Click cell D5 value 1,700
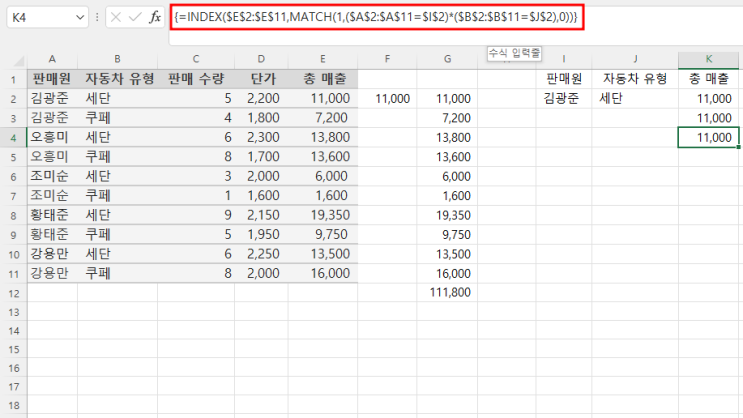Image resolution: width=743 pixels, height=418 pixels. pos(261,156)
